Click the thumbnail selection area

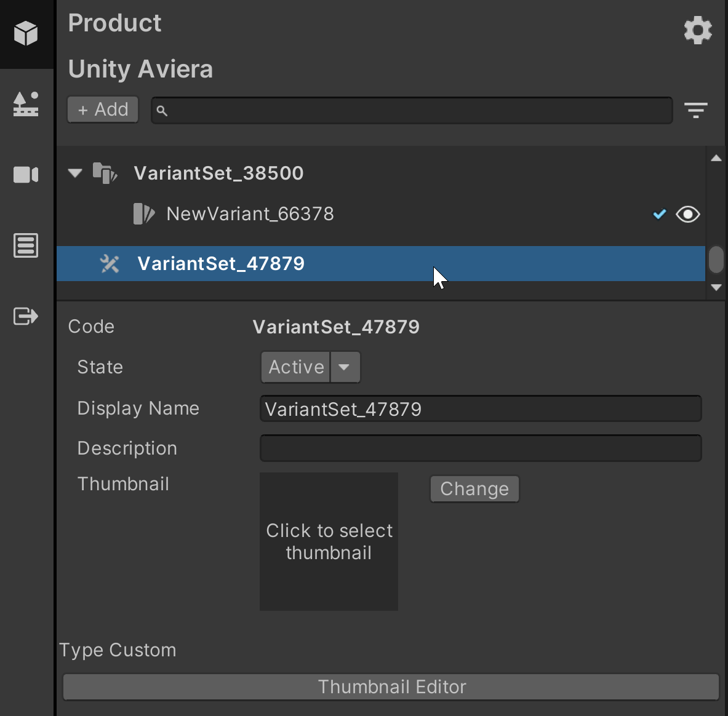329,541
